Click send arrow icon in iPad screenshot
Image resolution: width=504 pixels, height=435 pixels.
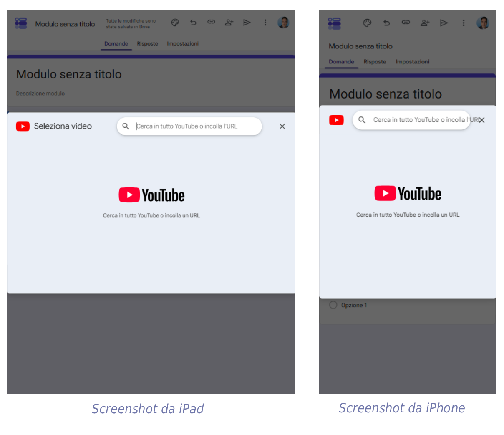click(247, 23)
